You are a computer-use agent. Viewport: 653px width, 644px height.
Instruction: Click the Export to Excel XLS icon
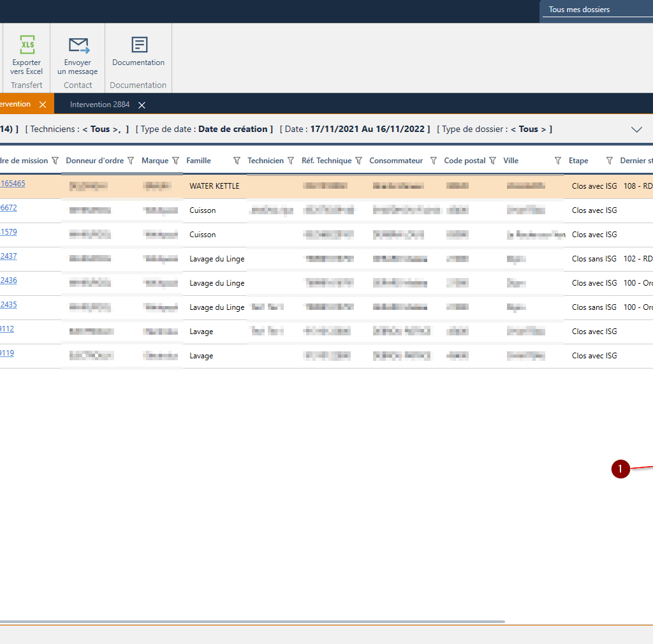click(x=27, y=45)
